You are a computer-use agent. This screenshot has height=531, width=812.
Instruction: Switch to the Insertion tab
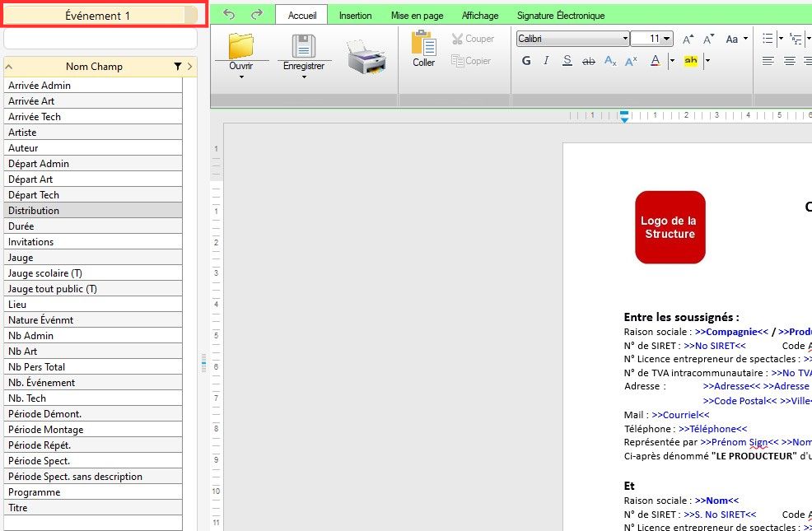coord(355,16)
